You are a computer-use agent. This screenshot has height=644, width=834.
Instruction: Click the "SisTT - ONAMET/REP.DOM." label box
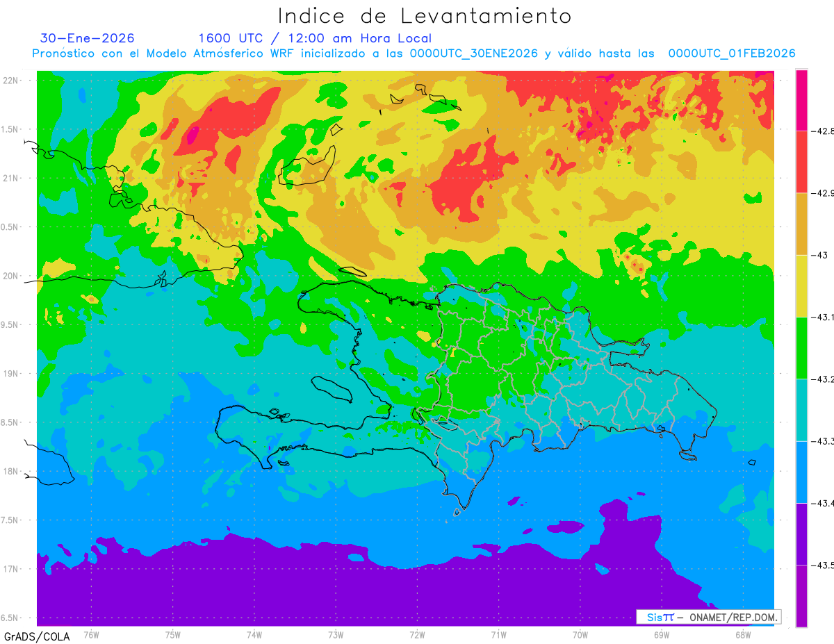point(708,617)
